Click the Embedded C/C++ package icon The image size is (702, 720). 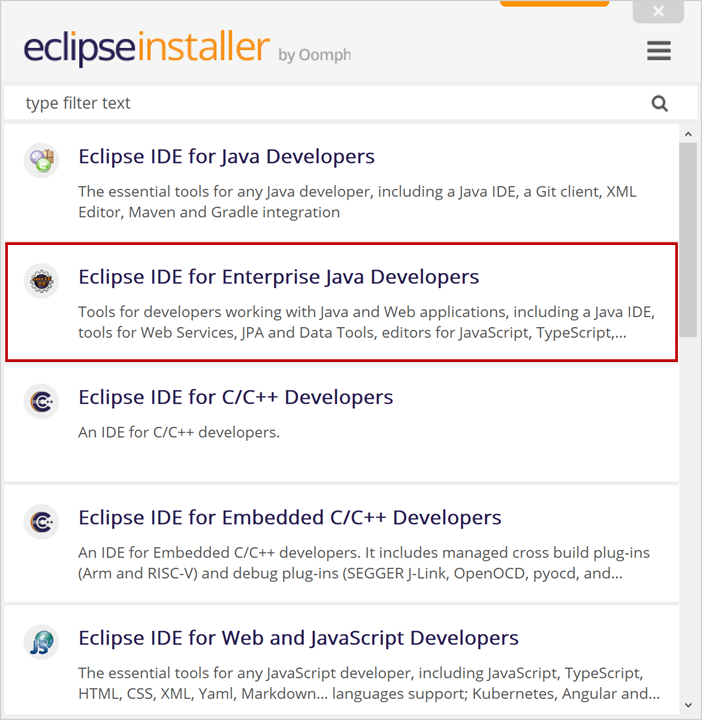click(41, 522)
